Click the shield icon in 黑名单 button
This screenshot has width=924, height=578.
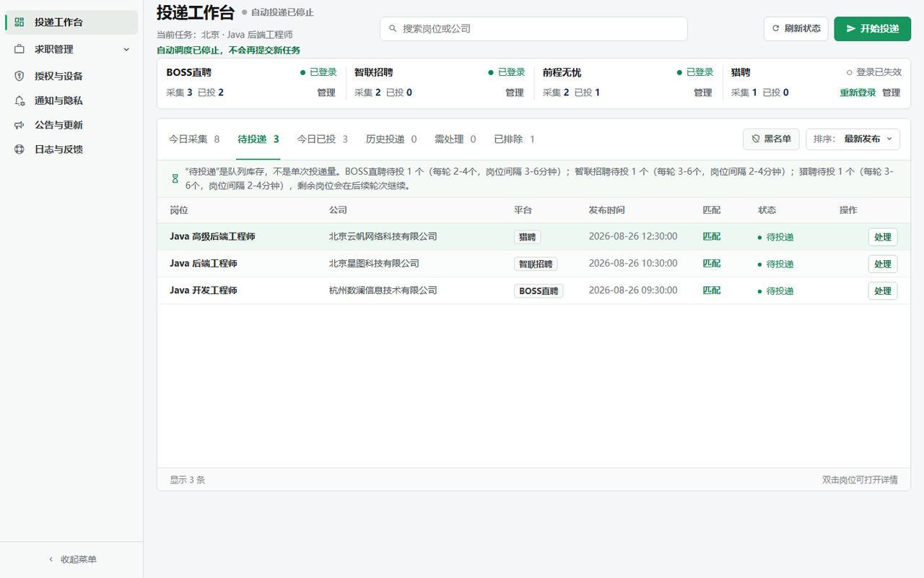click(x=756, y=139)
